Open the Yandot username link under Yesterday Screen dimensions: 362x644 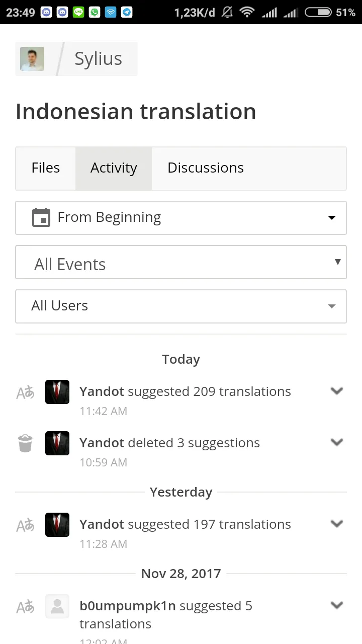coord(102,524)
